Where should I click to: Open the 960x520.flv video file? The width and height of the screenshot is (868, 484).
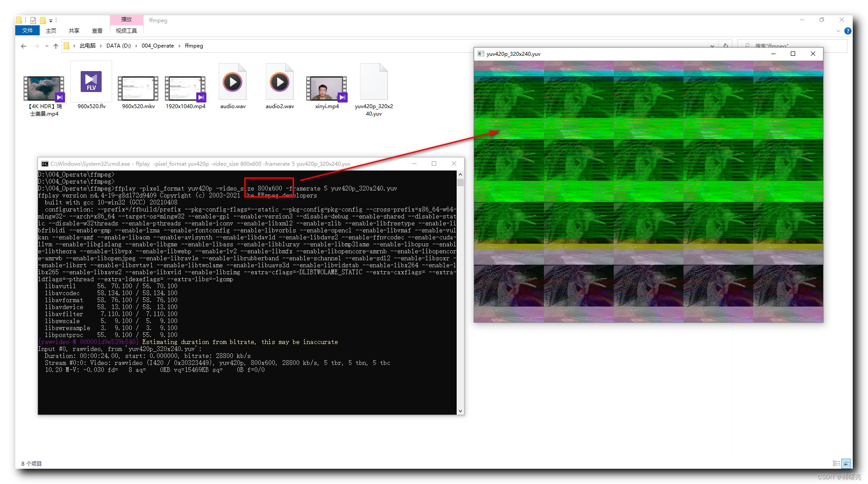tap(91, 82)
